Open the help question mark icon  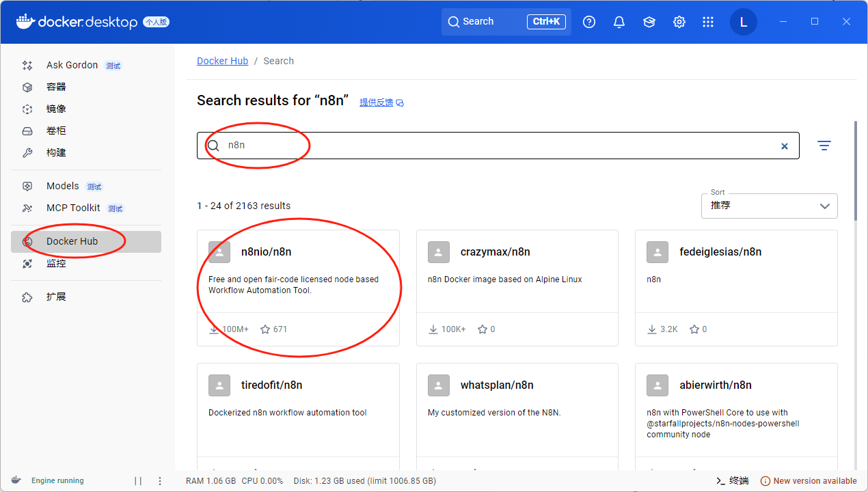point(589,22)
